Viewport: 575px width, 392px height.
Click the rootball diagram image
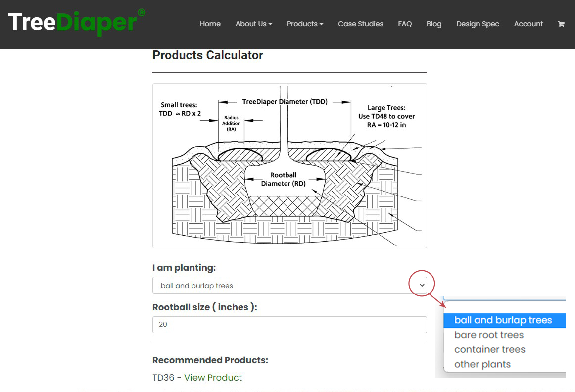[x=289, y=166]
